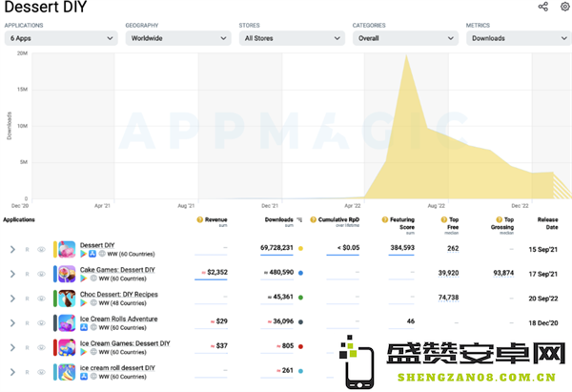572x392 pixels.
Task: Click the Revenue help question icon
Action: [x=200, y=219]
